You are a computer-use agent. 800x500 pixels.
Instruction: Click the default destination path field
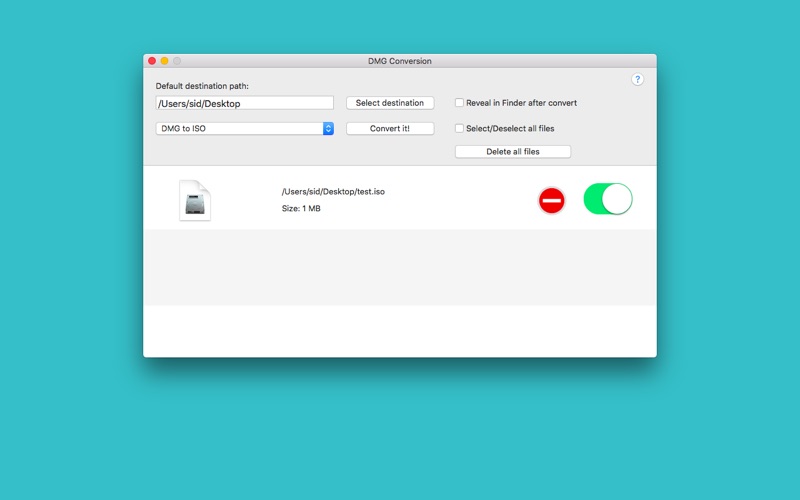pyautogui.click(x=245, y=103)
